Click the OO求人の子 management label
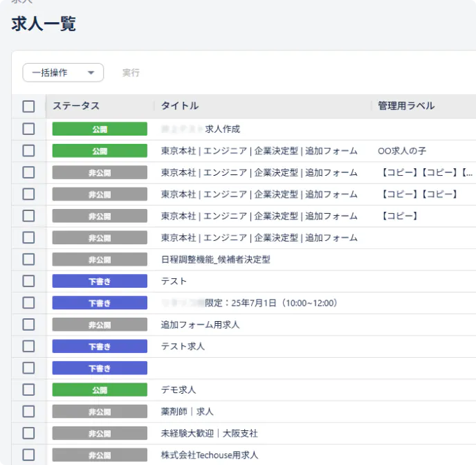 pos(405,151)
